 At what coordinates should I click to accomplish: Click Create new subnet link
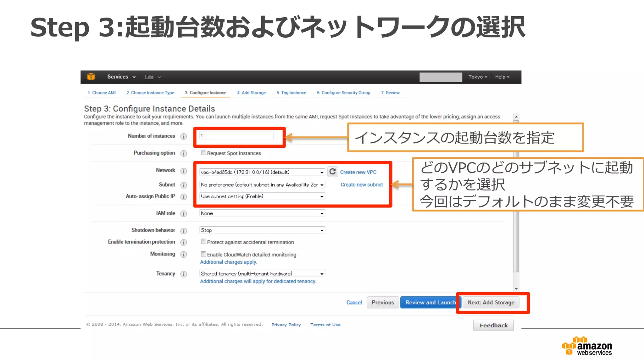pyautogui.click(x=362, y=185)
